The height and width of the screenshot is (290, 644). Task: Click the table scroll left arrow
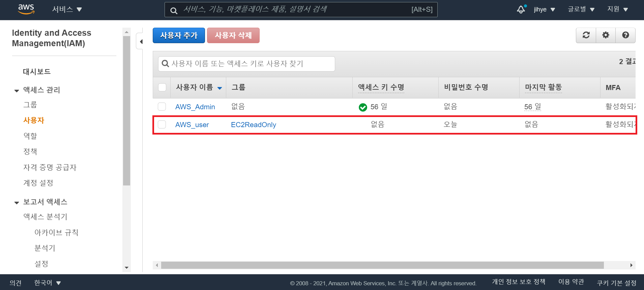(157, 265)
